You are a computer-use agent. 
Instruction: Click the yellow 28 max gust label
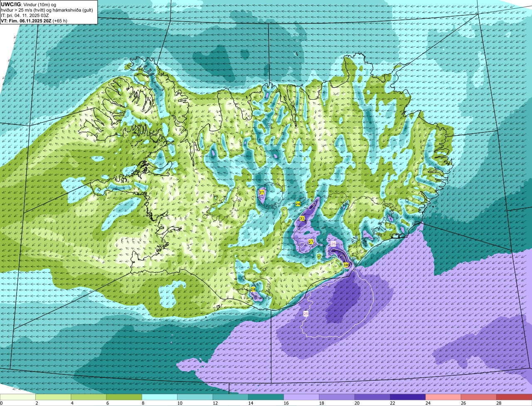[253, 289]
